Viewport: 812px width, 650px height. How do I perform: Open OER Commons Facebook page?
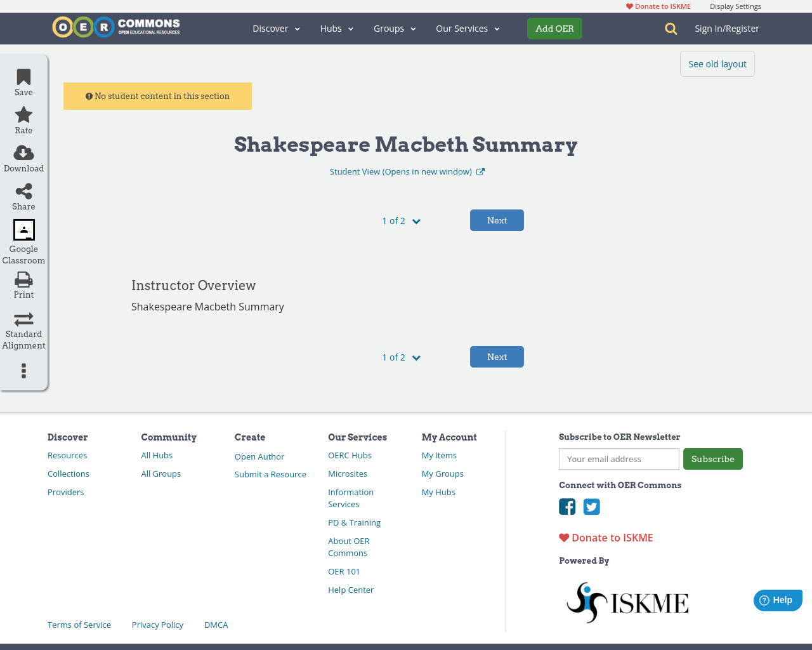click(567, 507)
